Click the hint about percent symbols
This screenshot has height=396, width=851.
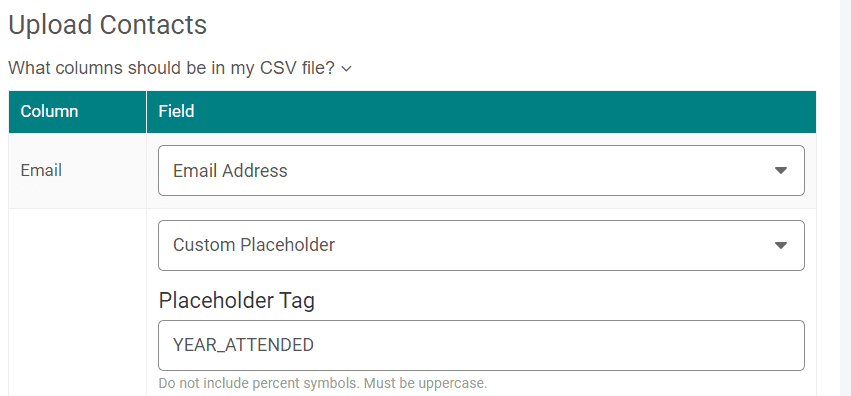(259, 384)
